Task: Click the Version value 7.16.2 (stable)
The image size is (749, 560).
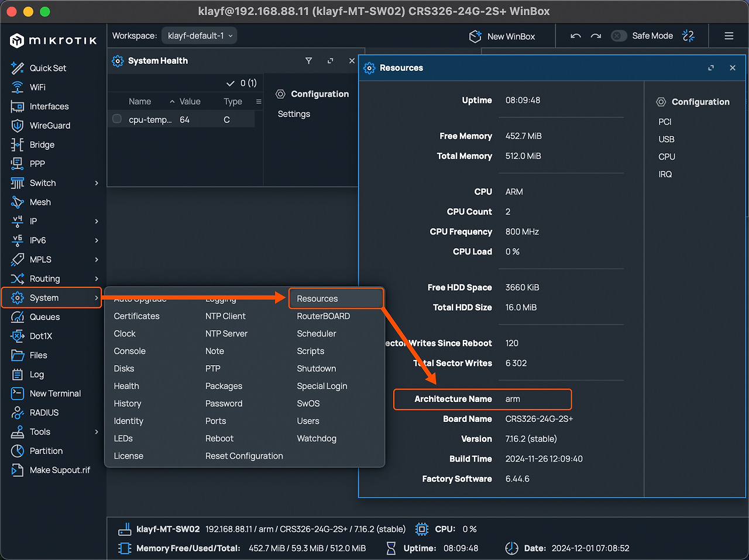Action: [x=531, y=439]
